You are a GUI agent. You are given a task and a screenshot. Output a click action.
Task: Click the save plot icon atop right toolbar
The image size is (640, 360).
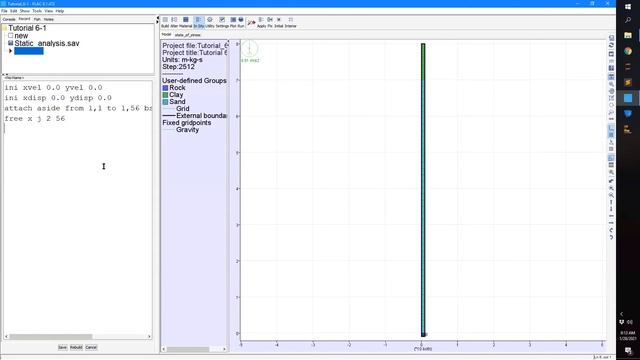click(611, 38)
